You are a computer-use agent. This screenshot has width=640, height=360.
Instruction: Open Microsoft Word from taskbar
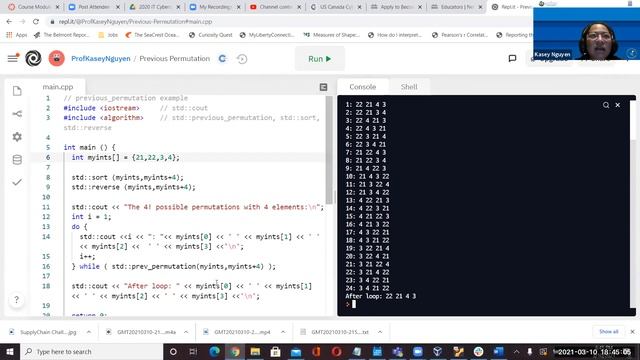tap(498, 351)
